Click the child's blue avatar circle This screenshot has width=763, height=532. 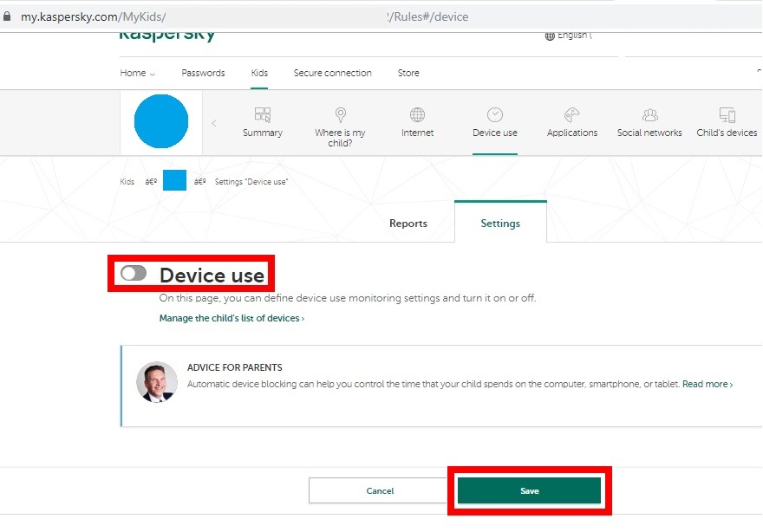(161, 121)
